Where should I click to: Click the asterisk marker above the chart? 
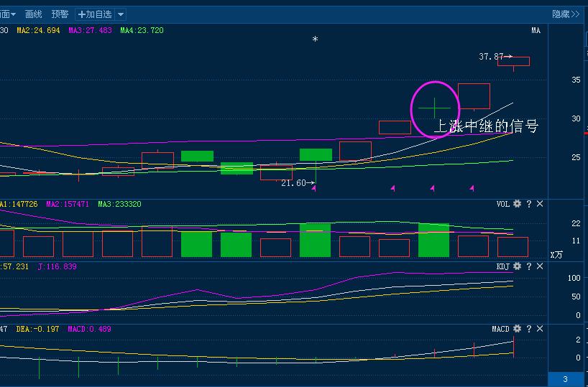point(315,40)
